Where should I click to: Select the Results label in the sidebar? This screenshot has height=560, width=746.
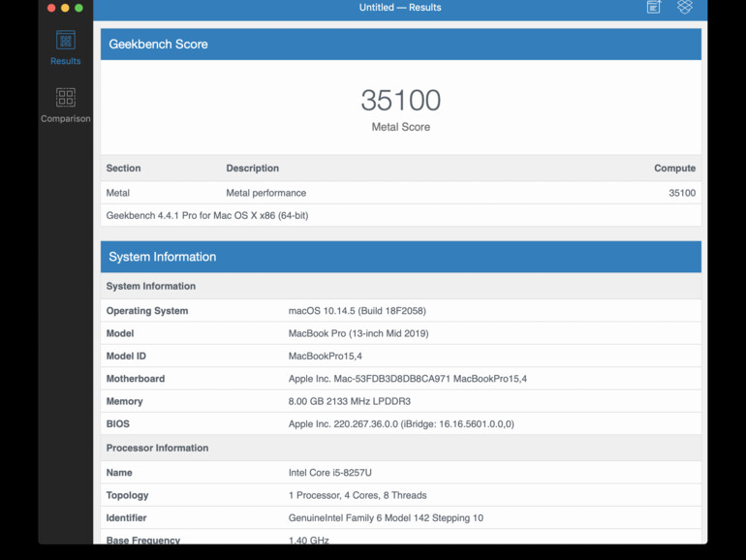coord(66,61)
